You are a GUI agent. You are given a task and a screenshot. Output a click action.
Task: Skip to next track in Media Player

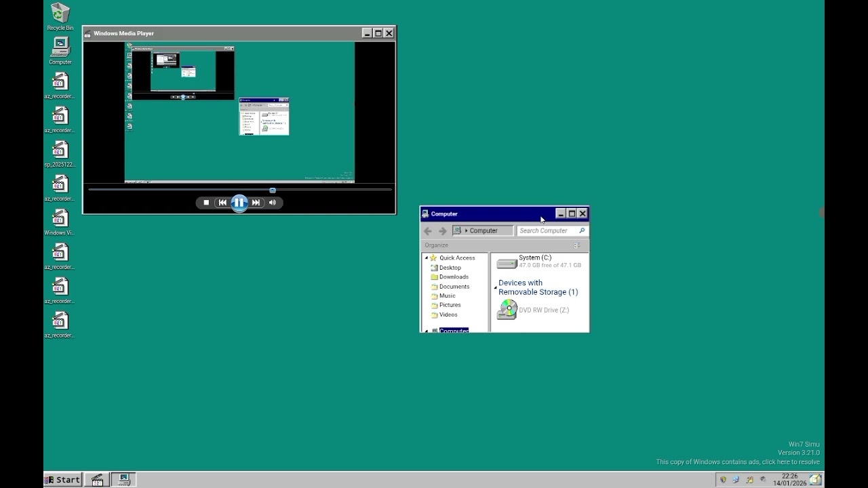256,203
